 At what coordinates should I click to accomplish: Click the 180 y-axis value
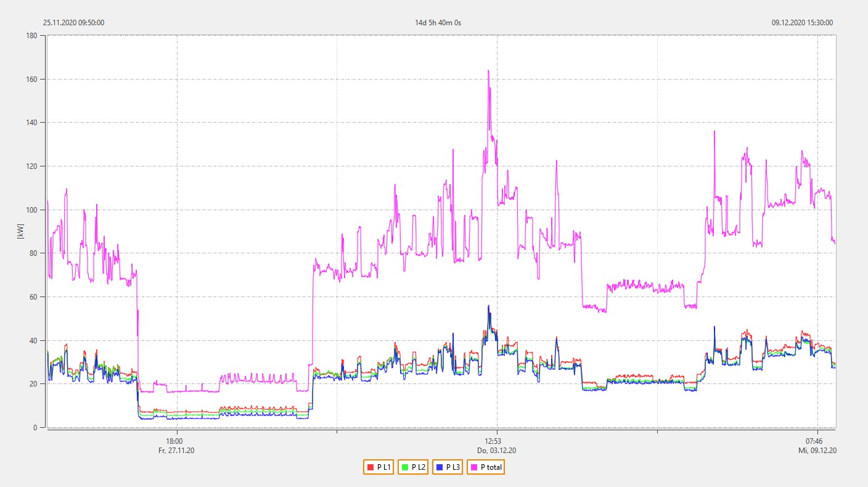[33, 36]
